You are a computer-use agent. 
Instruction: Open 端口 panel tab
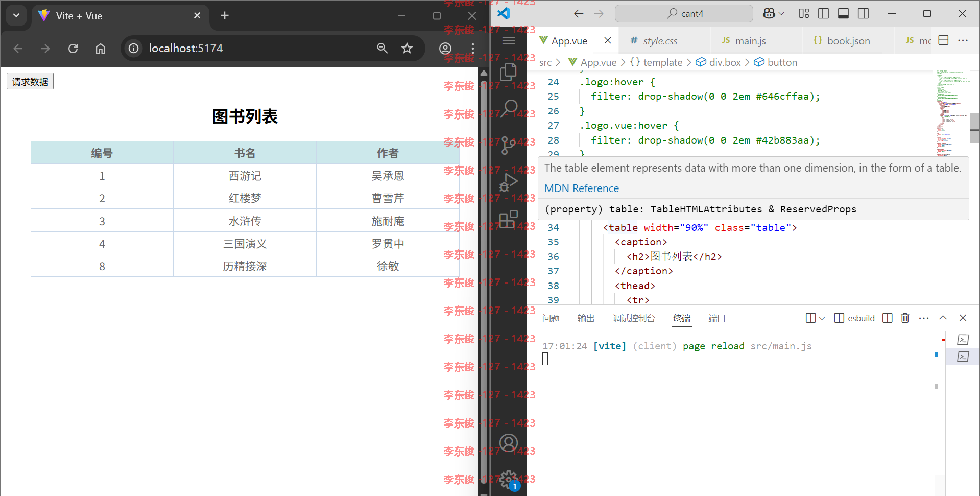716,318
